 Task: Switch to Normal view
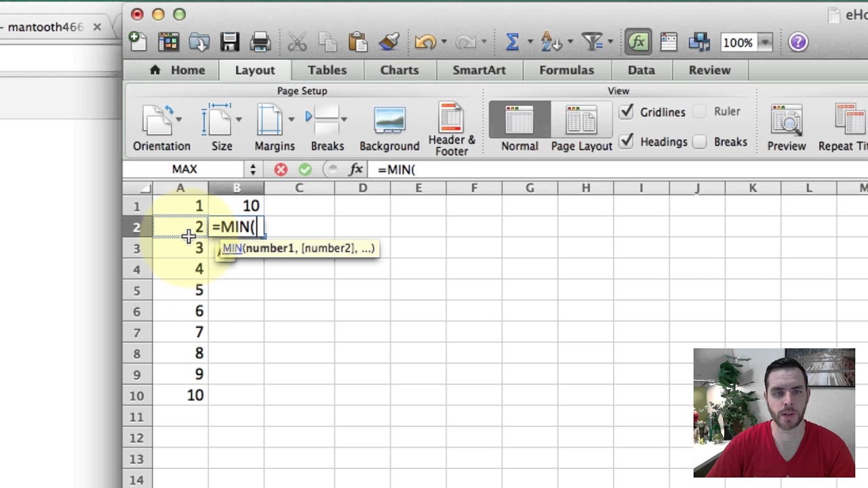(519, 127)
